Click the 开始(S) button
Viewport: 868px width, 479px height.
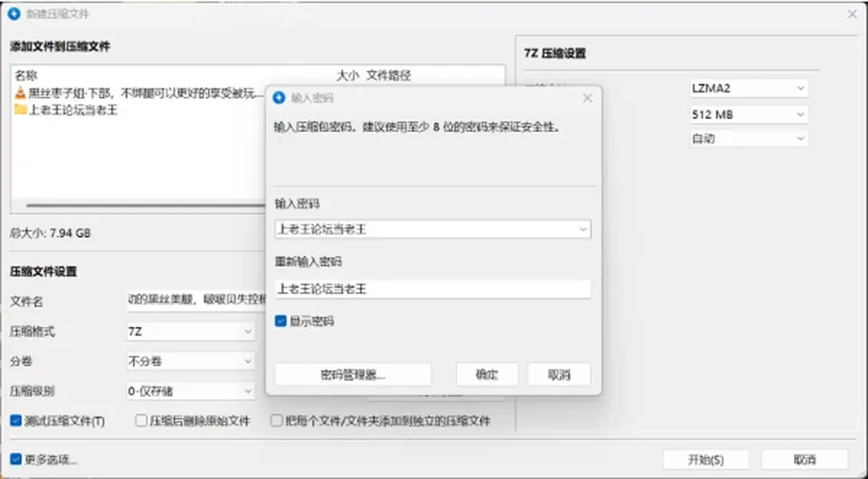(706, 460)
